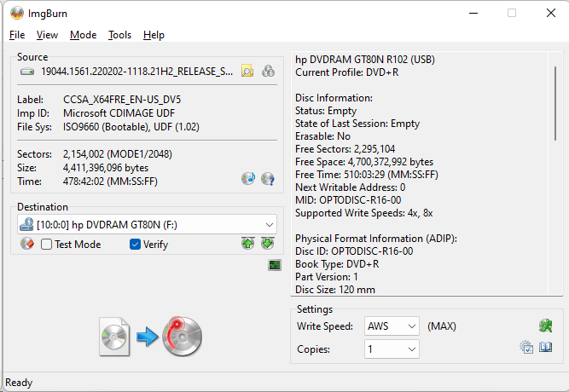This screenshot has width=569, height=392.
Task: Click the automatic write speed running man icon
Action: 546,326
